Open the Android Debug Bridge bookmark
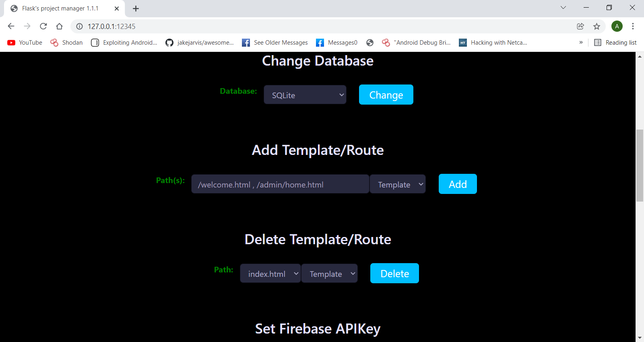 coord(416,43)
